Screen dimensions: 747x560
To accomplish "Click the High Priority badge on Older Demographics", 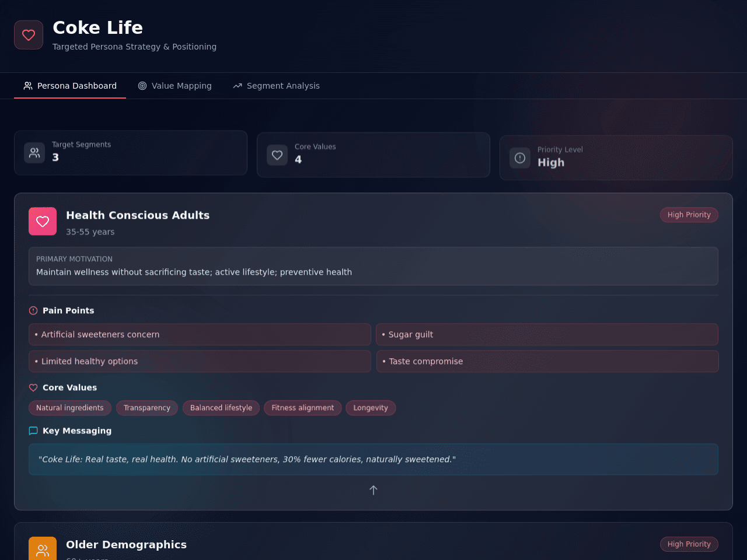I will pyautogui.click(x=689, y=544).
